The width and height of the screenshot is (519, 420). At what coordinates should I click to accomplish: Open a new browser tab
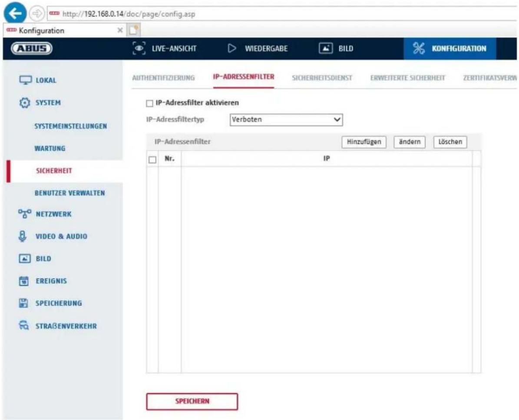click(134, 30)
